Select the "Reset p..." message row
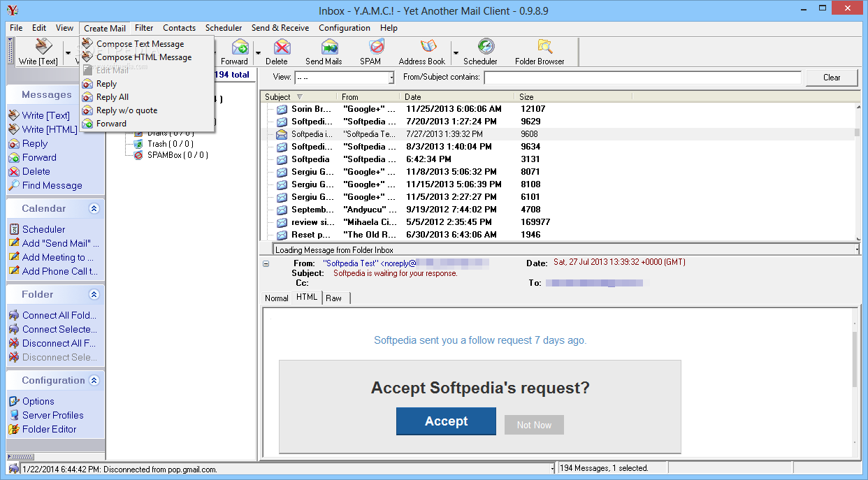 [x=559, y=235]
